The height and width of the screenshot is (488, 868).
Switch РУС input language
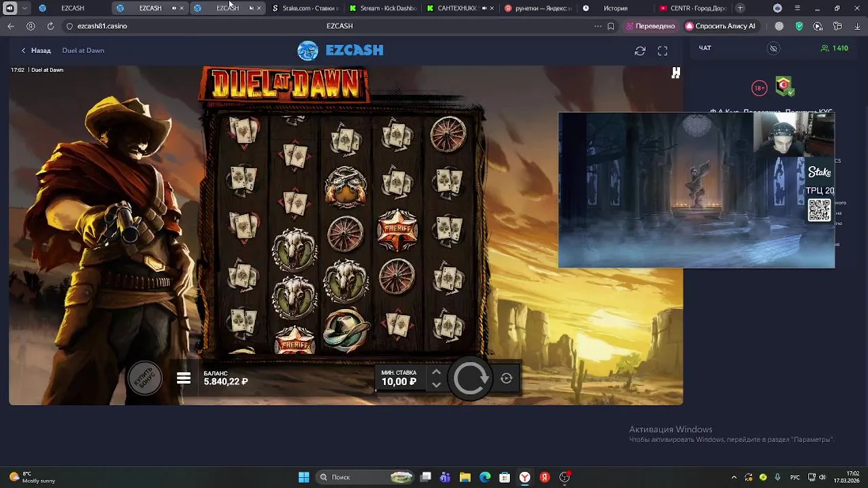click(x=795, y=477)
